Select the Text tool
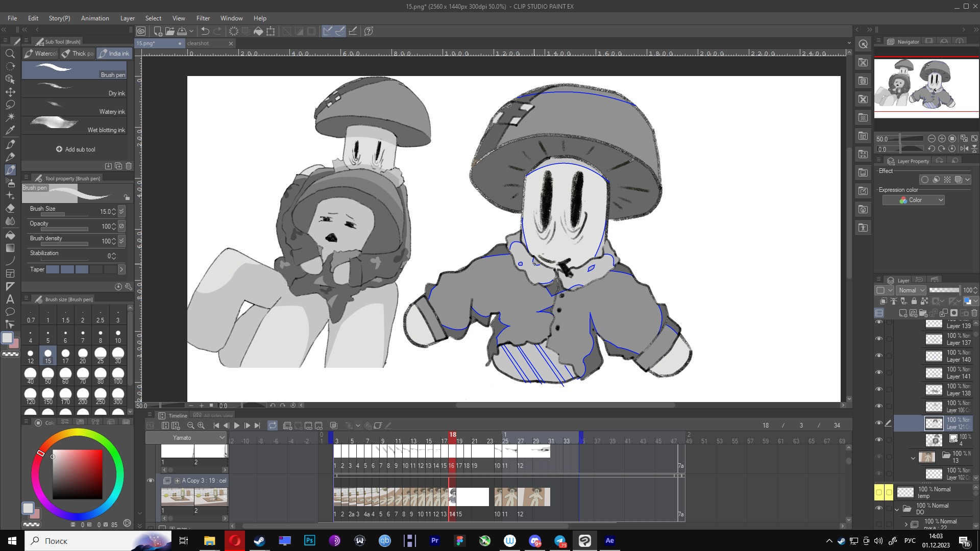The width and height of the screenshot is (980, 551). tap(10, 299)
